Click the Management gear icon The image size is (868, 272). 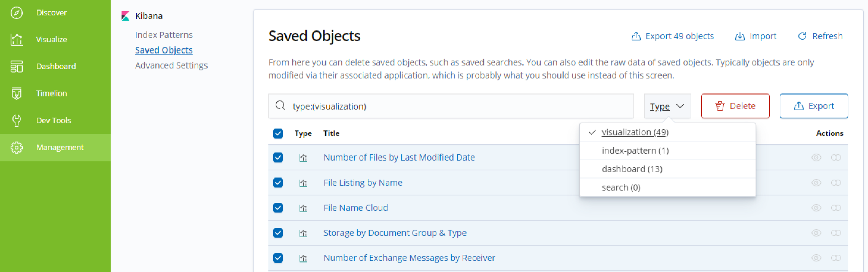(x=16, y=147)
